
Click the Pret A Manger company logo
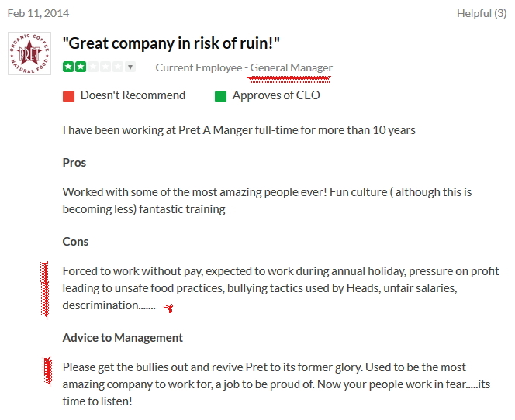pos(29,53)
